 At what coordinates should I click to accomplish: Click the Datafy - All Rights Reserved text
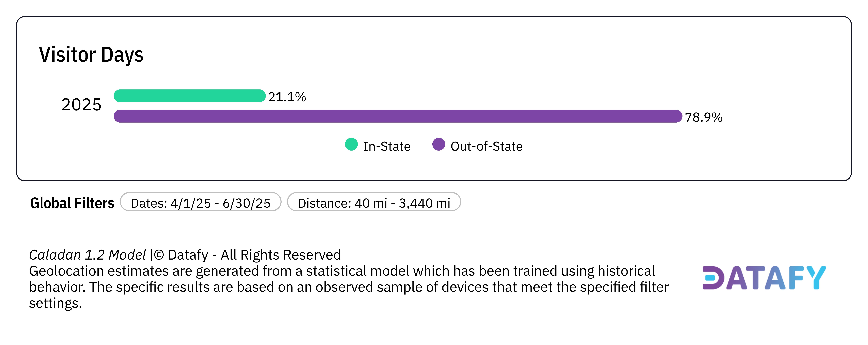254,255
